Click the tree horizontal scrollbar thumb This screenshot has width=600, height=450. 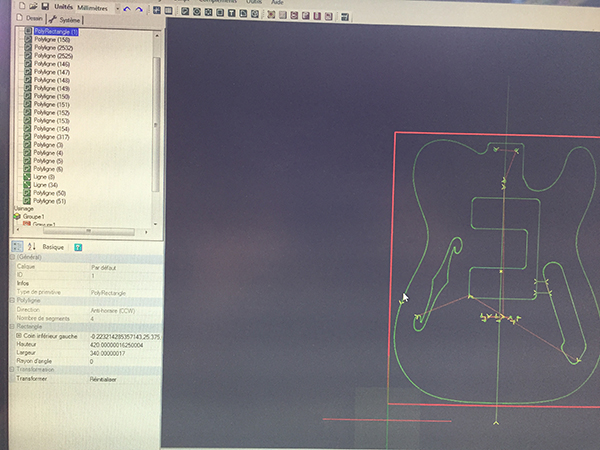coord(88,232)
